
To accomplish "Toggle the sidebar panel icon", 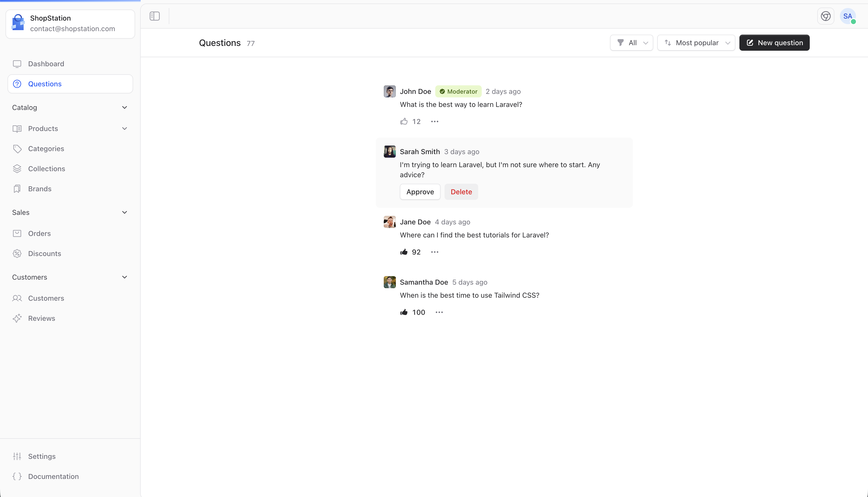I will point(155,16).
